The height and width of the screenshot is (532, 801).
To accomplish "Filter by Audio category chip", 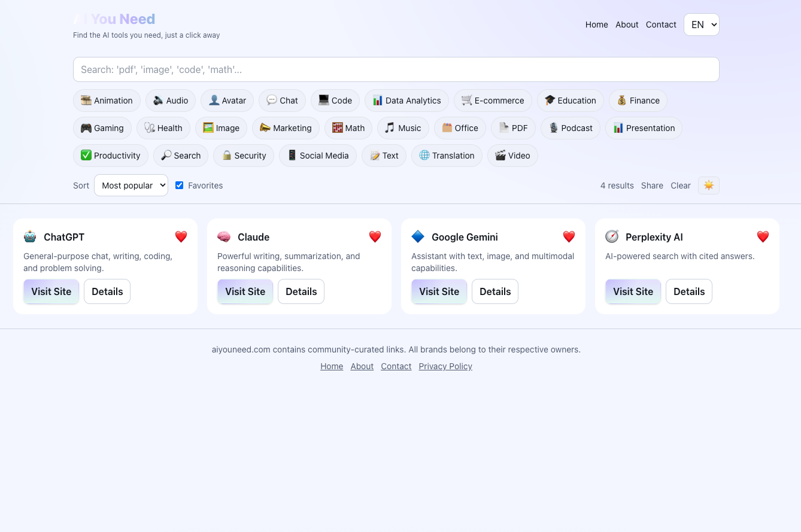I will (x=171, y=101).
